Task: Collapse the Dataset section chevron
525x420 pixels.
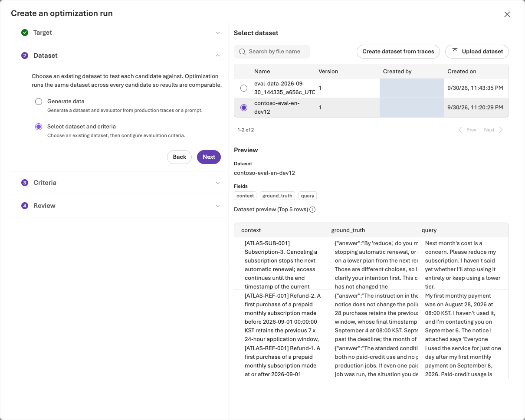Action: pos(218,56)
